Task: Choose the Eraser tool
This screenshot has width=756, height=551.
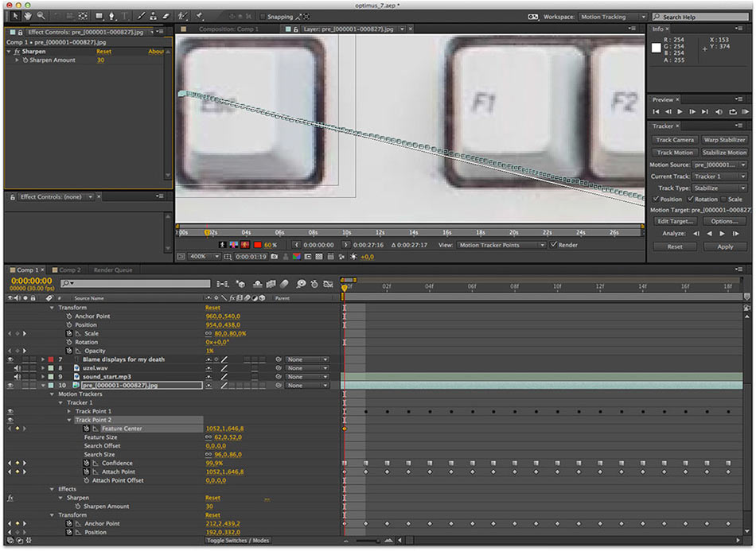Action: coord(166,16)
